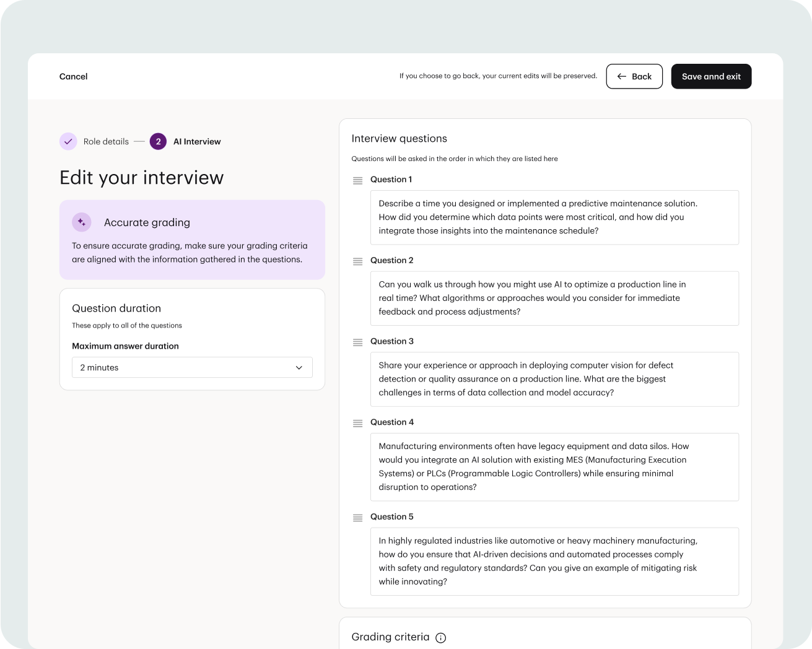Select the drag handle for Question 3
The width and height of the screenshot is (812, 649).
point(357,342)
